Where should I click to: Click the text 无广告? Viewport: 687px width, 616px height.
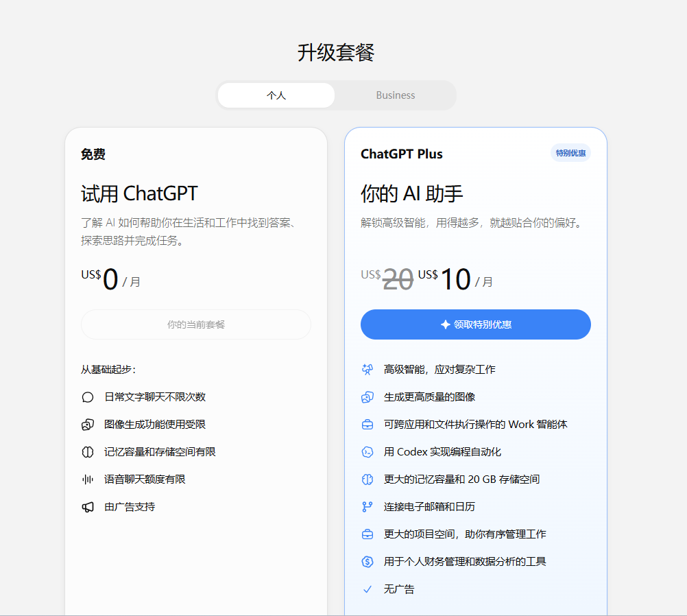pyautogui.click(x=399, y=589)
